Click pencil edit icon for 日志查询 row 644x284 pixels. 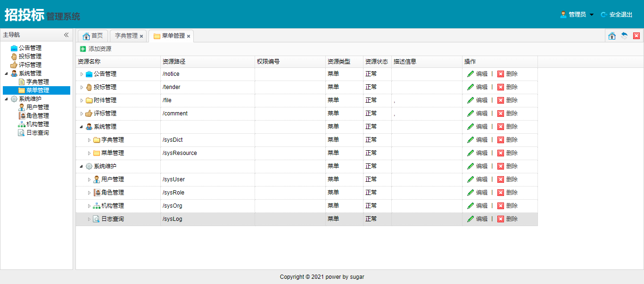471,219
